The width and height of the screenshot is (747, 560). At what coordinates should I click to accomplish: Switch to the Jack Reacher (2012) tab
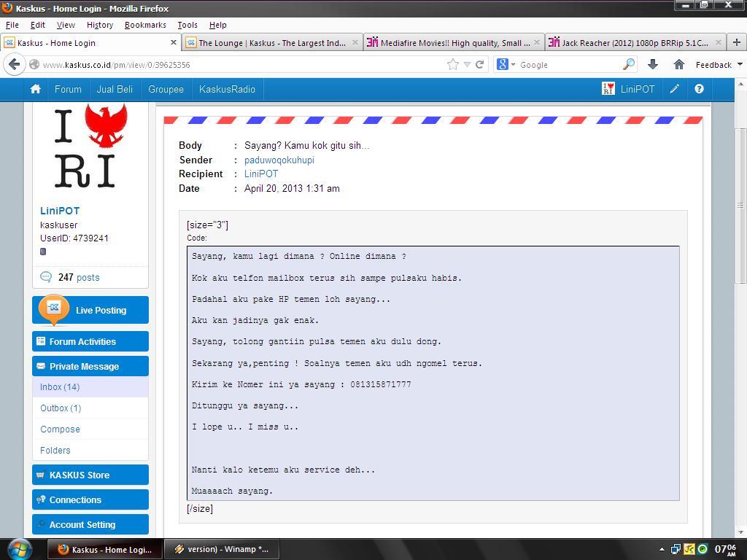pyautogui.click(x=635, y=43)
